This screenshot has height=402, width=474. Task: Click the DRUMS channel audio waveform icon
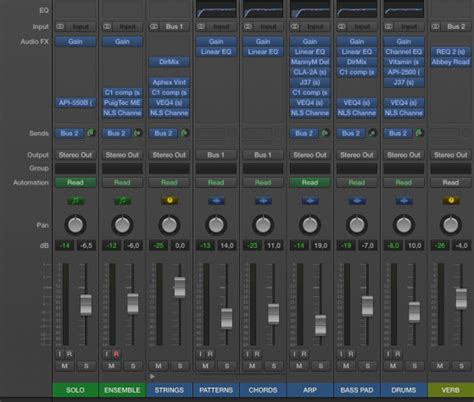[404, 201]
